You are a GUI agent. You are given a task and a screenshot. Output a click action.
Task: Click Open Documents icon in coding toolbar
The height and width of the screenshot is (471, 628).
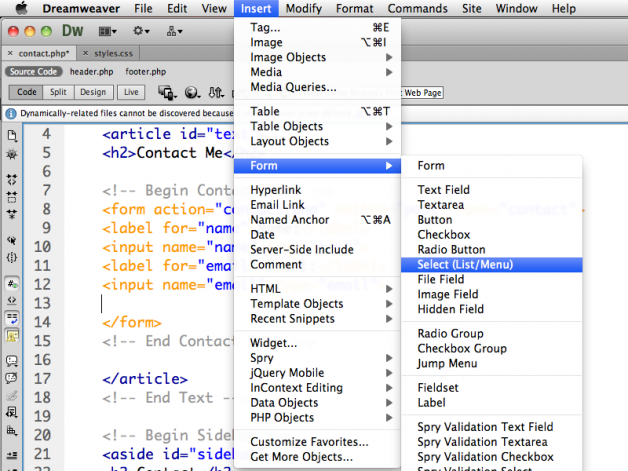12,136
